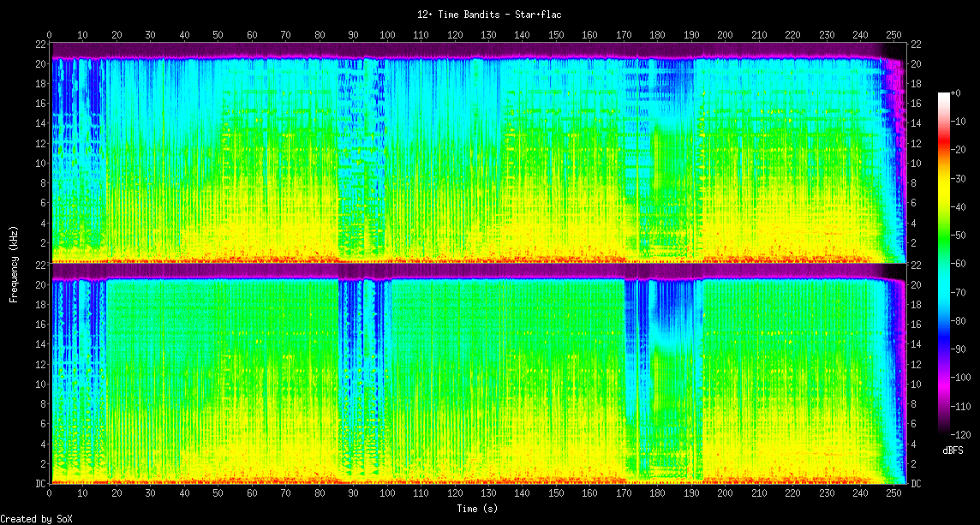Click the '22' frequency label at top-right
The image size is (980, 525).
916,45
